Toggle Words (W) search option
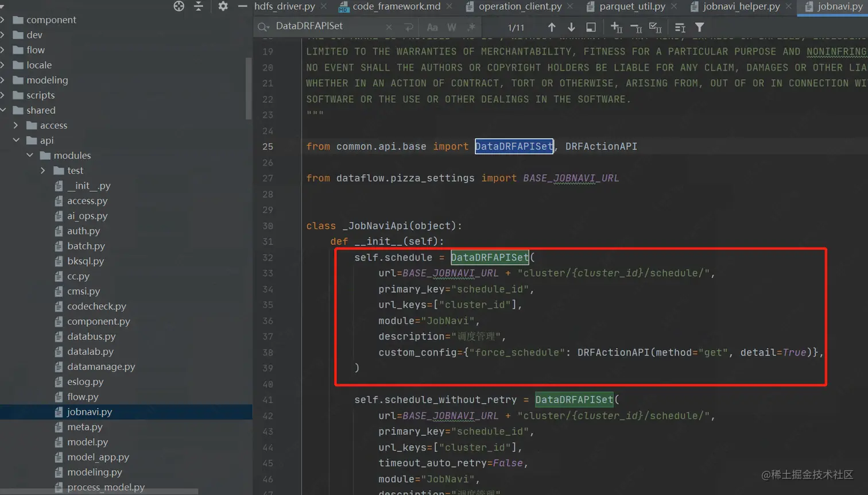 click(452, 27)
